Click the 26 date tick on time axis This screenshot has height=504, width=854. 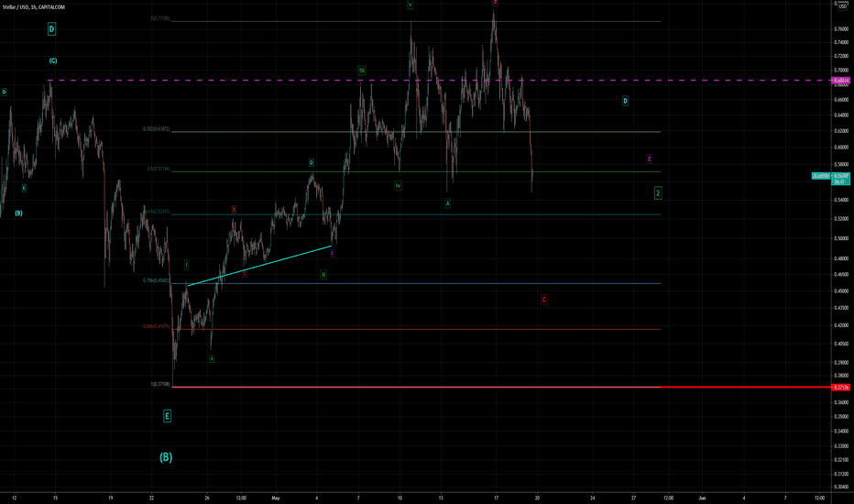click(207, 498)
